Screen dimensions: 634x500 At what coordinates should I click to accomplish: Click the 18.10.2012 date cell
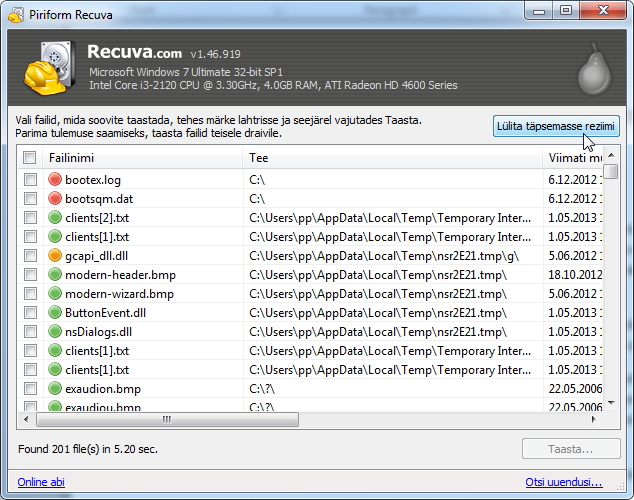575,274
